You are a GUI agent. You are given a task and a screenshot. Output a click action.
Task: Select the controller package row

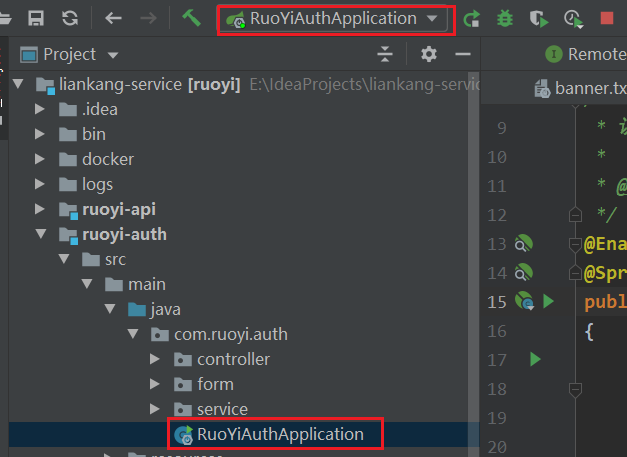[x=244, y=359]
